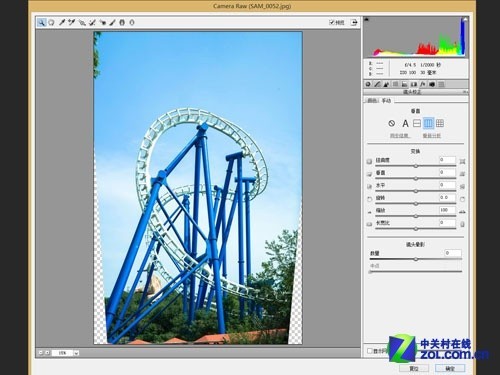Select the Radial Filter tool
Image resolution: width=500 pixels, height=375 pixels.
132,22
